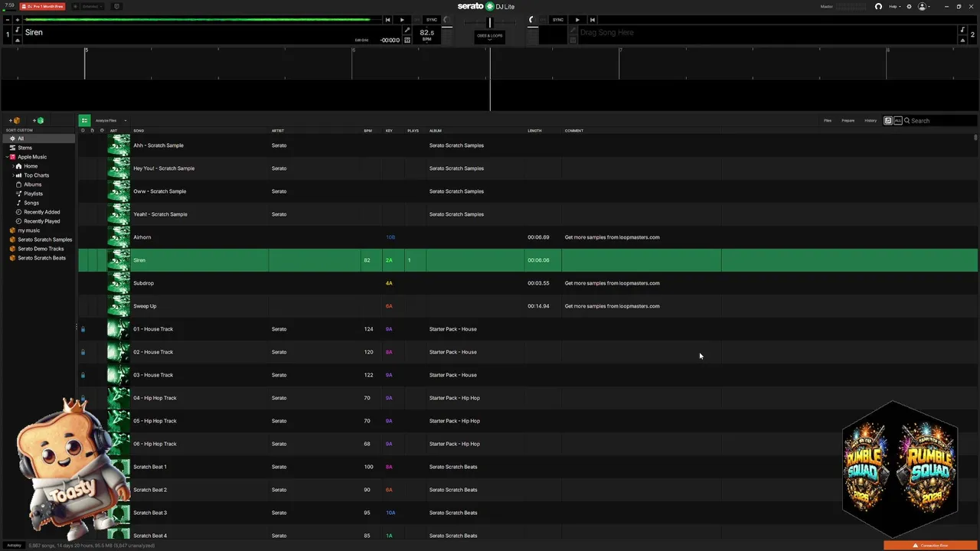Open Apple Music Playlists
The height and width of the screenshot is (551, 980).
pyautogui.click(x=33, y=194)
